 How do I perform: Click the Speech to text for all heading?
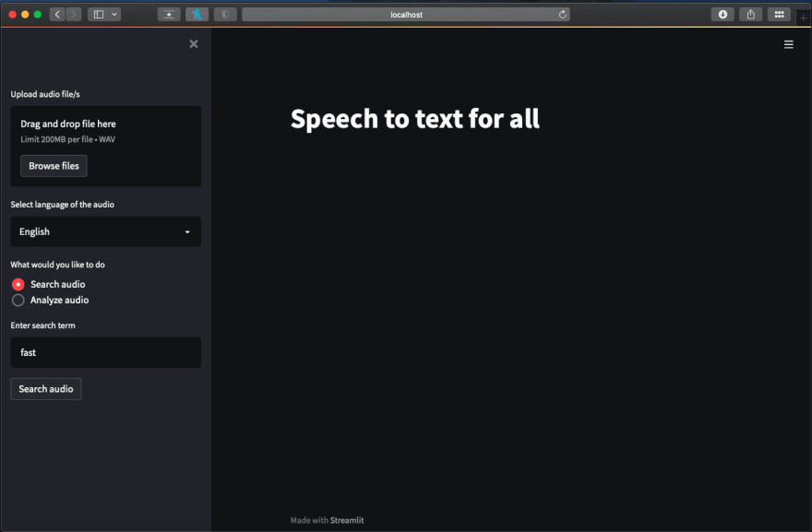click(x=415, y=119)
